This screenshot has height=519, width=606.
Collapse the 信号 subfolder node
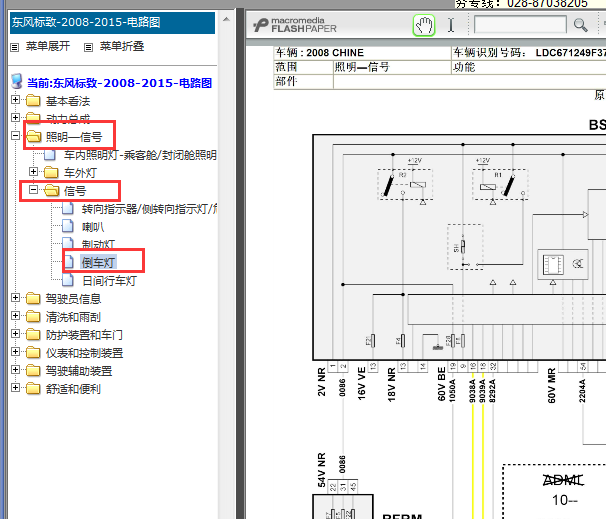[33, 189]
